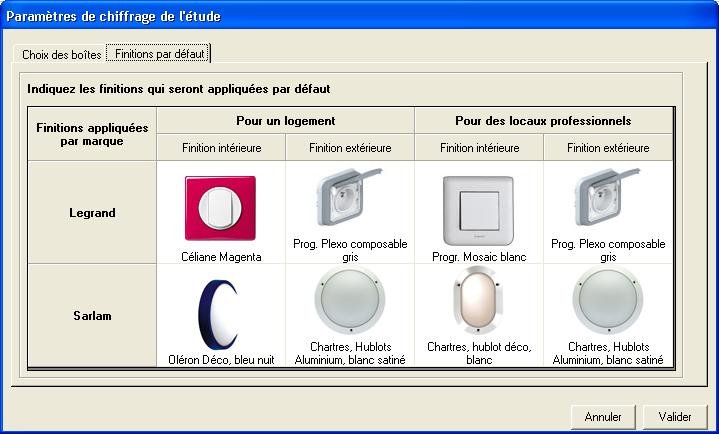
Task: Click the Pour un logement column header
Action: (286, 121)
